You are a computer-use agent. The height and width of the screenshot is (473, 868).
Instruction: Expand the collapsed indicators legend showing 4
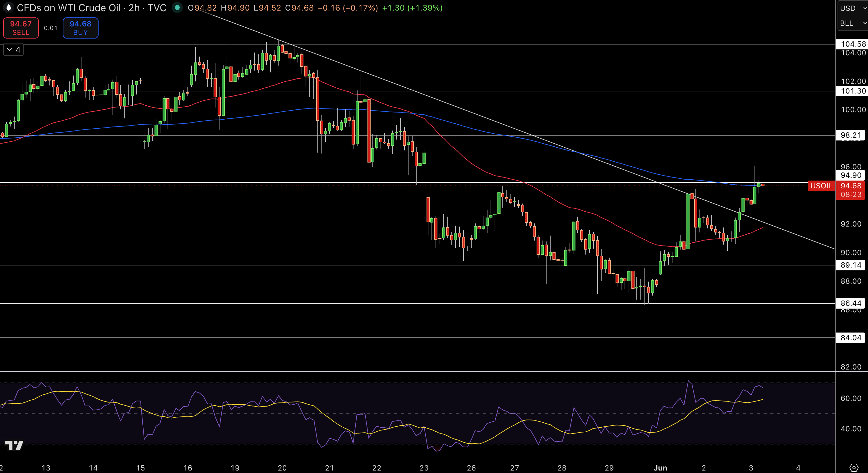click(13, 49)
